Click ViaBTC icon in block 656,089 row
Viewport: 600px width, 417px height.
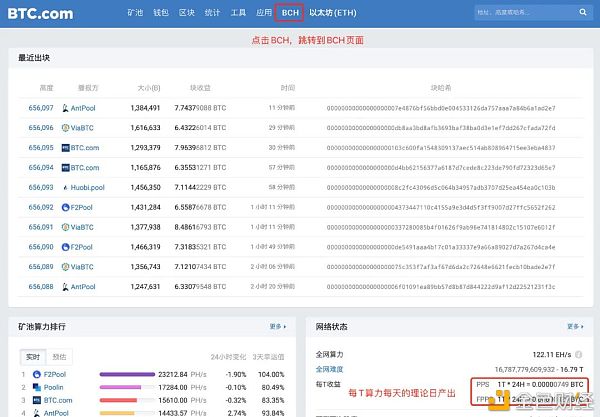(x=65, y=267)
